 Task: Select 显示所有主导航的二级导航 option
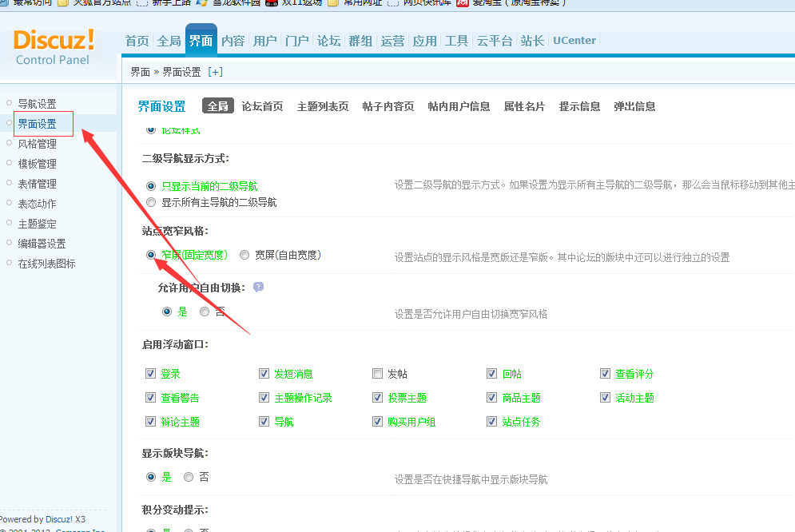[150, 202]
